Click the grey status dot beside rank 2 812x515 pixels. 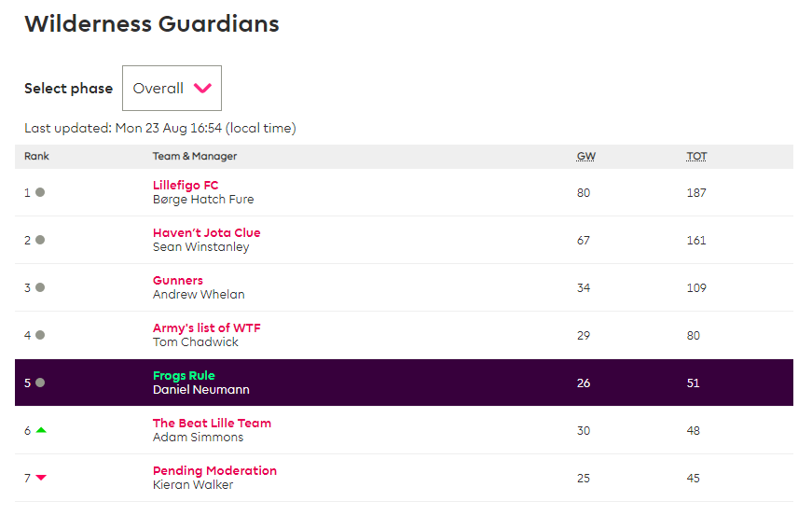tap(40, 240)
